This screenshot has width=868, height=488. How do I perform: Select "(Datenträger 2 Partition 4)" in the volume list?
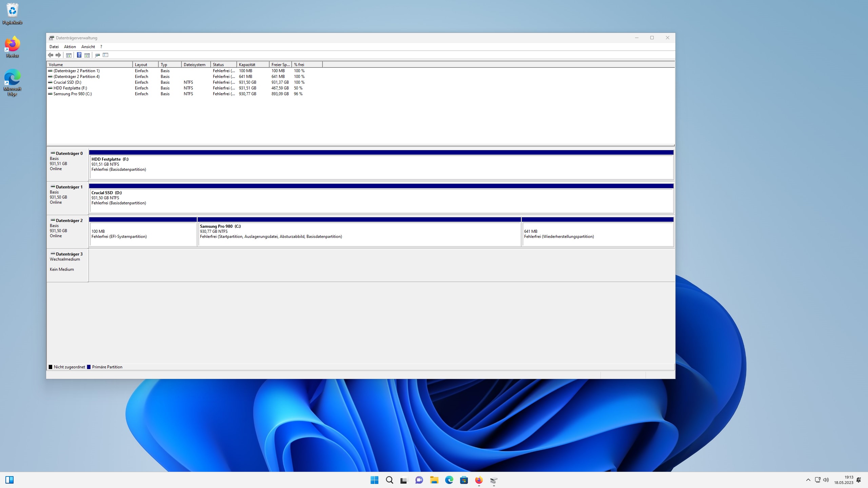77,77
